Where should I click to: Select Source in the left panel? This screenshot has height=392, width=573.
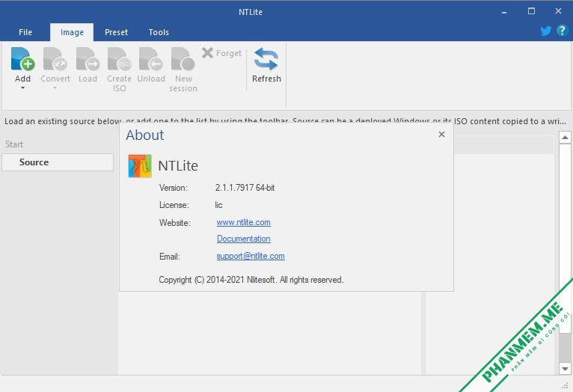pos(58,162)
